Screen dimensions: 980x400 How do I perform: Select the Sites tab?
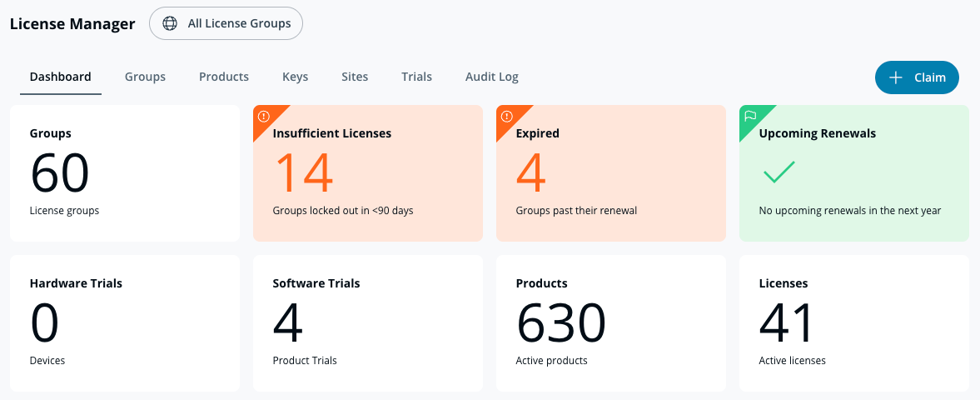355,77
